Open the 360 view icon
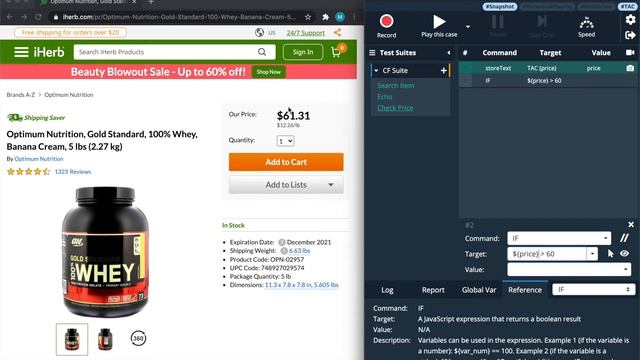The height and width of the screenshot is (360, 640). point(138,338)
